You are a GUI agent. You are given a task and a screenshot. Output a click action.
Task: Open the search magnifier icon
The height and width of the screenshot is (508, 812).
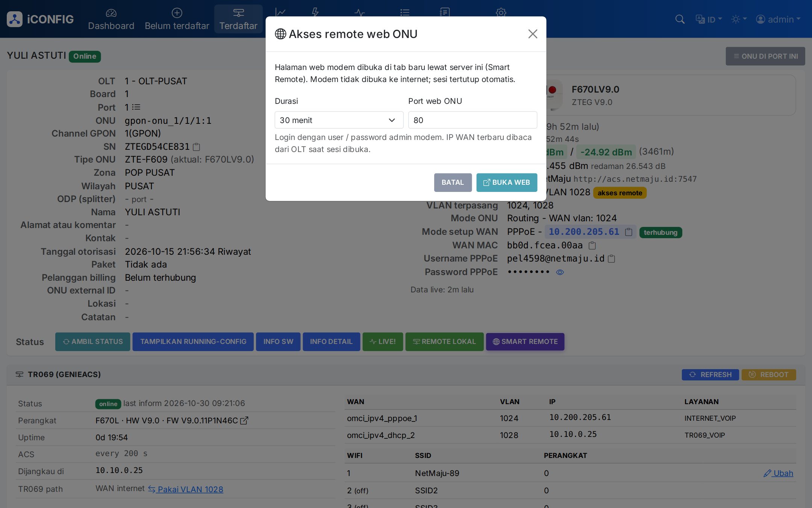pyautogui.click(x=680, y=19)
